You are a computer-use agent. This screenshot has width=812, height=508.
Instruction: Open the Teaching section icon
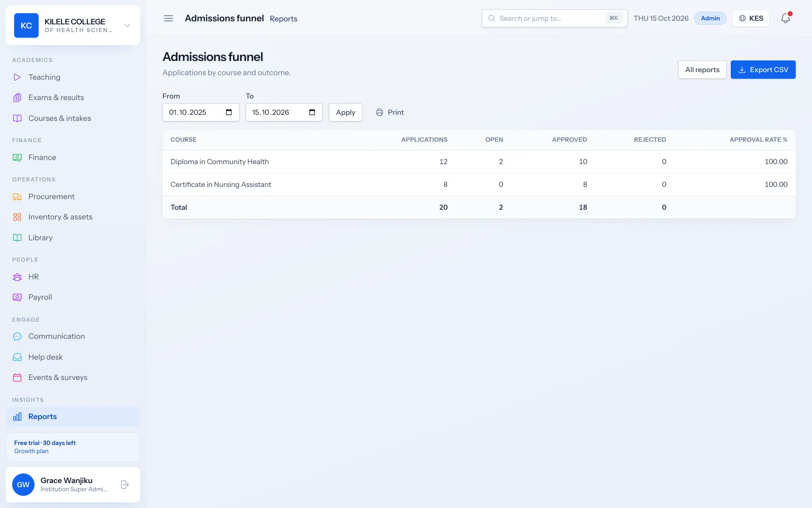click(x=17, y=77)
